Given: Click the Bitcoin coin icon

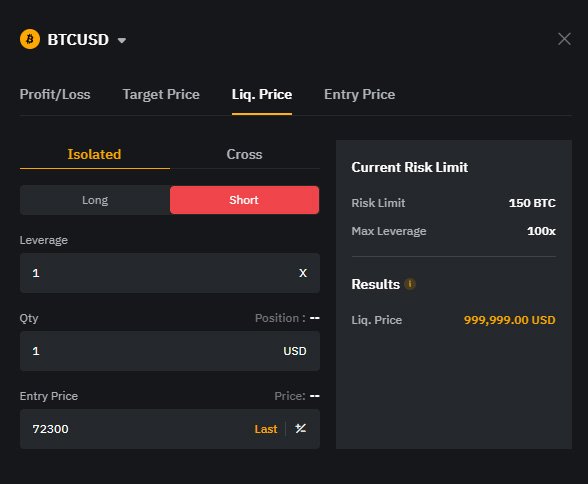Looking at the screenshot, I should coord(30,39).
